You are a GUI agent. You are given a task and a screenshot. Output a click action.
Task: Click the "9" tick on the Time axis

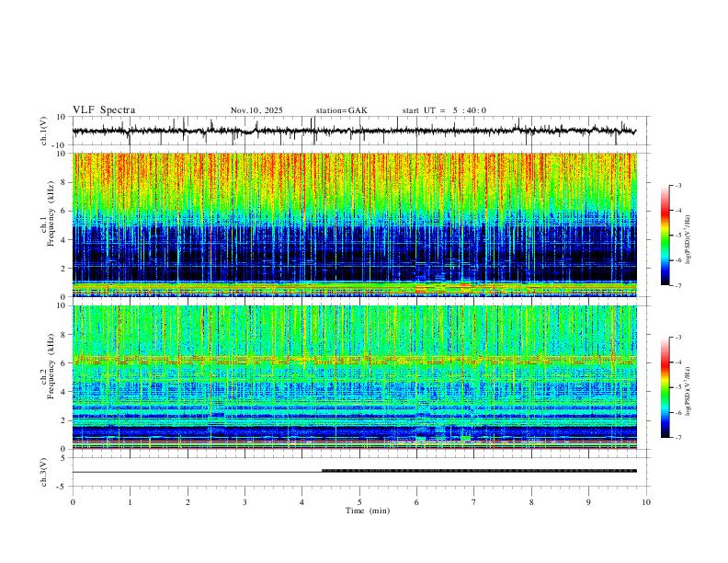coord(588,502)
